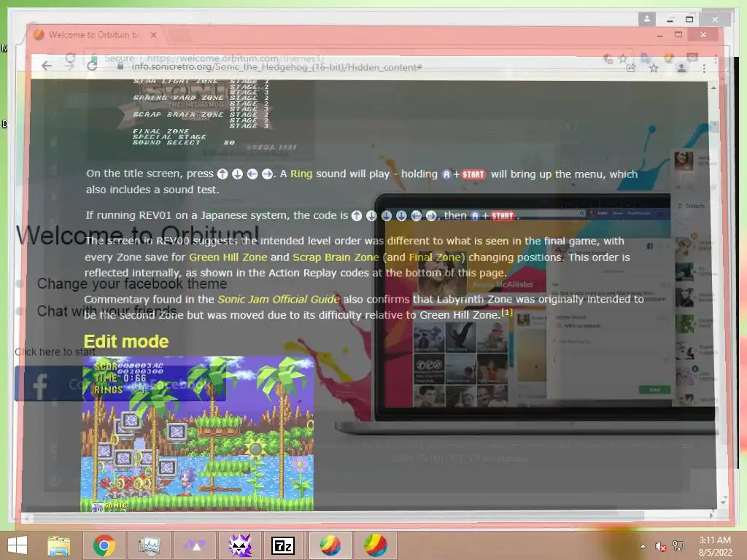Open the Windows Start button
This screenshot has height=560, width=747.
point(18,545)
